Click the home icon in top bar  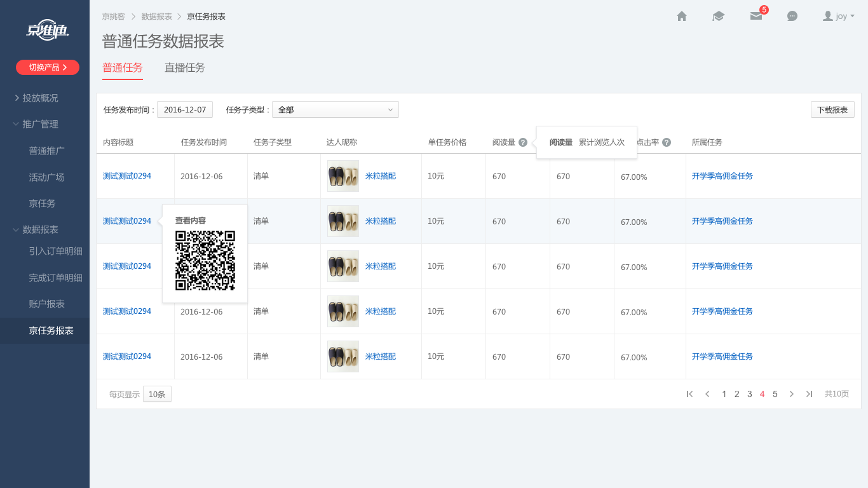pyautogui.click(x=682, y=17)
